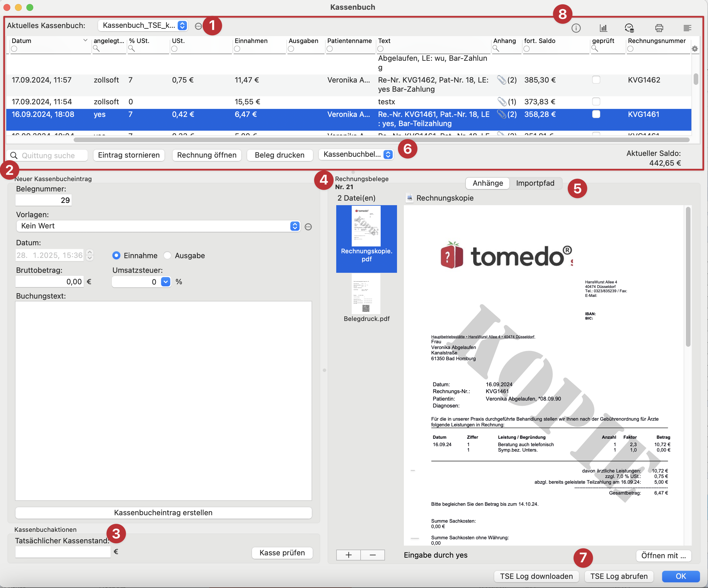
Task: Click the printer icon in the toolbar
Action: [659, 28]
